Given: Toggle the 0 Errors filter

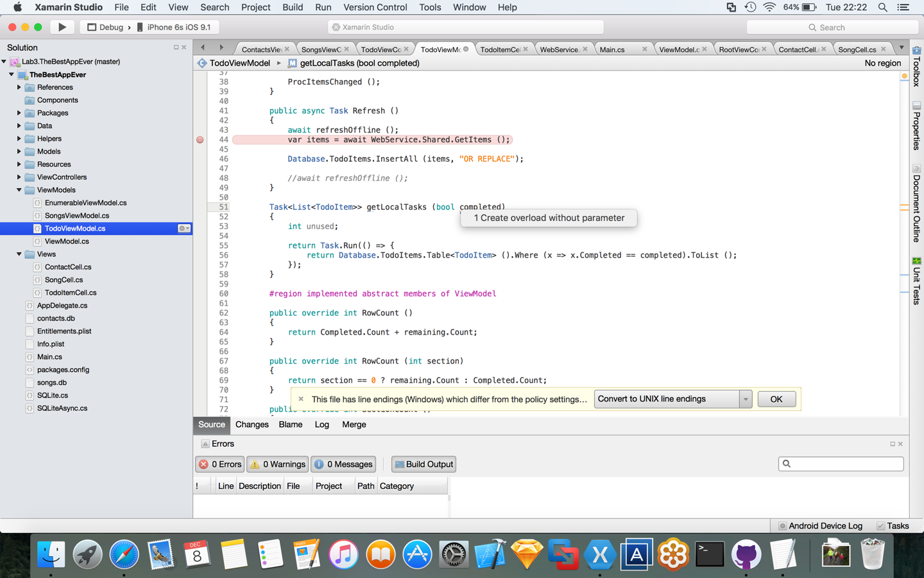Looking at the screenshot, I should click(219, 464).
